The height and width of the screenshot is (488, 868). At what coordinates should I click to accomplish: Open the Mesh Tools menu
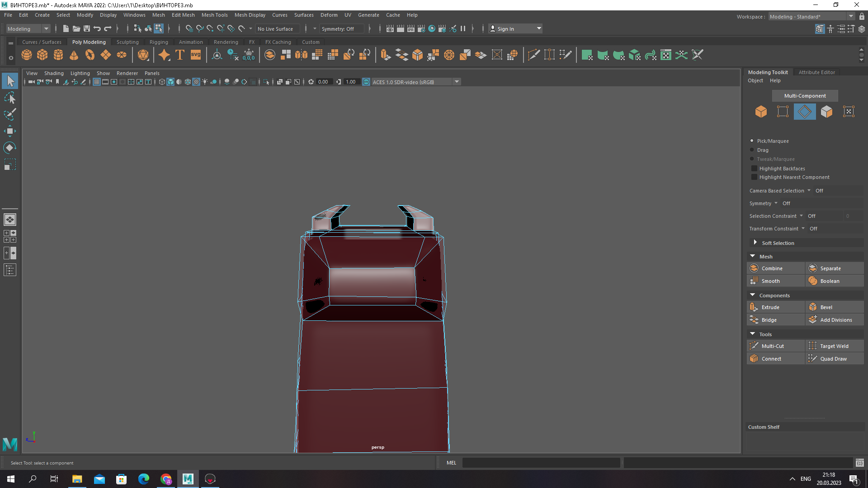tap(214, 15)
